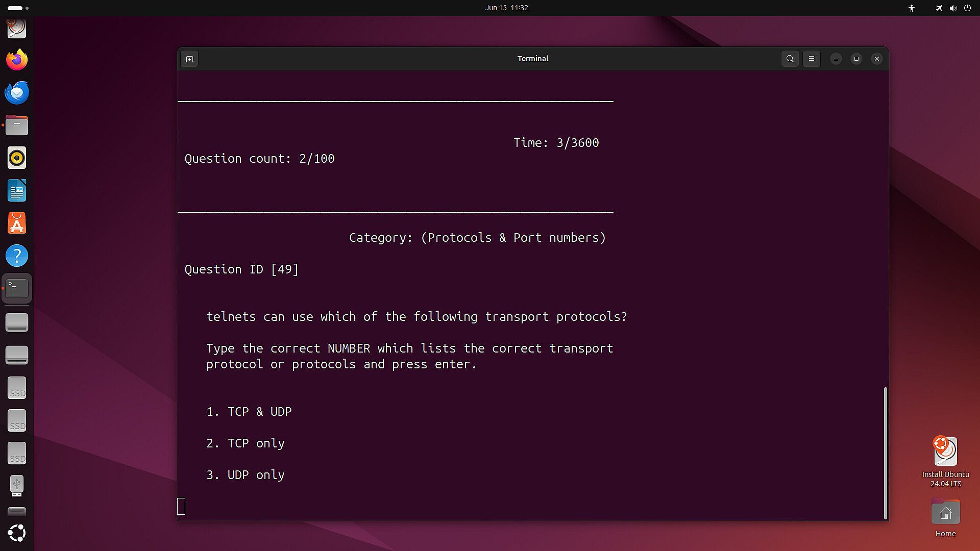Viewport: 980px width, 551px height.
Task: Open the date and time menu
Action: pyautogui.click(x=506, y=8)
